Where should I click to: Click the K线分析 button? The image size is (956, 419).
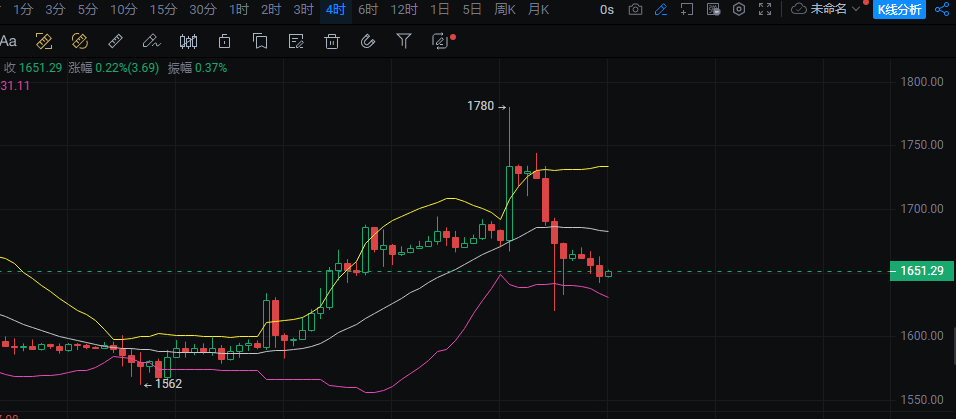(900, 9)
